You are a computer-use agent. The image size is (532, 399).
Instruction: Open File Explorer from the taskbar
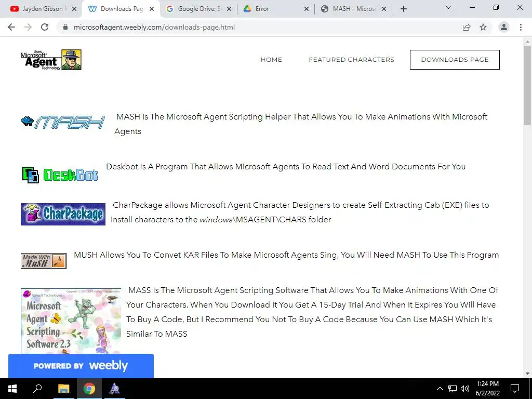[x=63, y=389]
